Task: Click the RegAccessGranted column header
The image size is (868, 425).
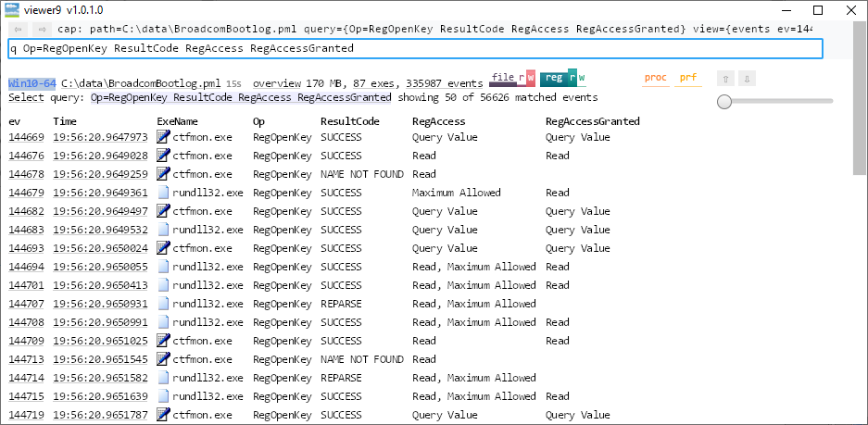Action: coord(592,121)
